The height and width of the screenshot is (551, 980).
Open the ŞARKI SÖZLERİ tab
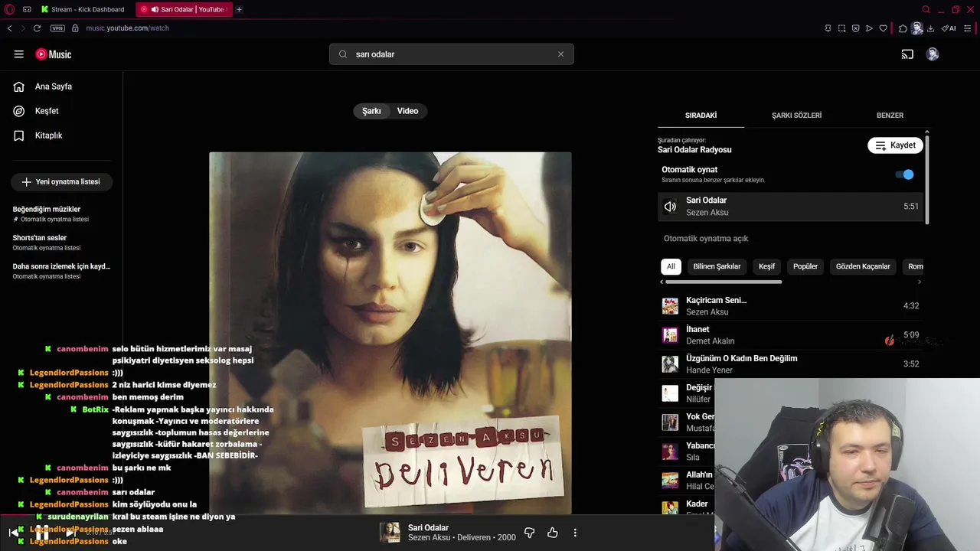click(x=796, y=116)
